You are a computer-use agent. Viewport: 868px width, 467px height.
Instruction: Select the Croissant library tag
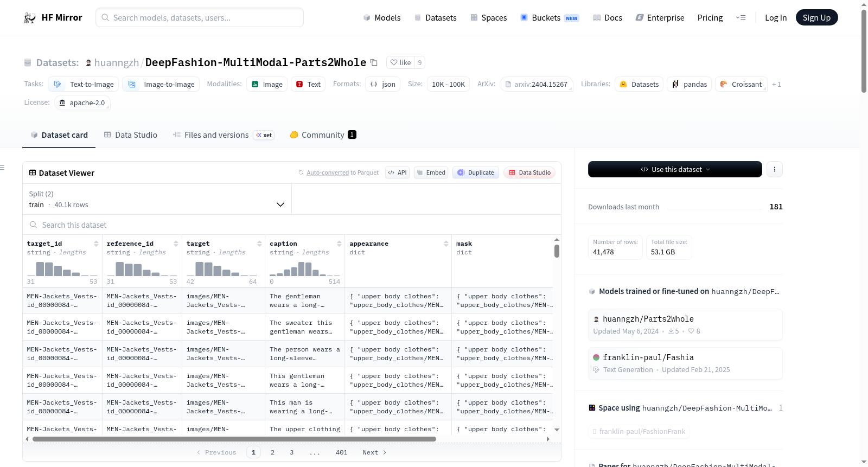click(x=741, y=84)
